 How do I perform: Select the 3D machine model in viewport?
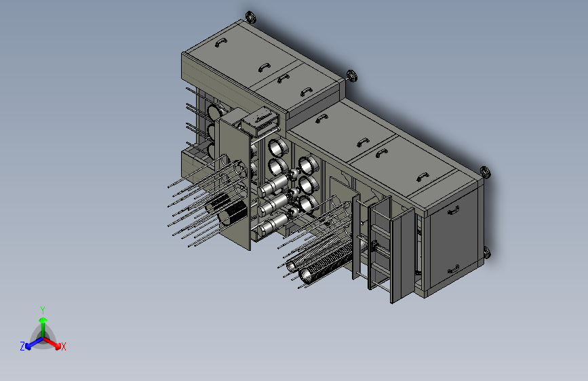(x=330, y=157)
